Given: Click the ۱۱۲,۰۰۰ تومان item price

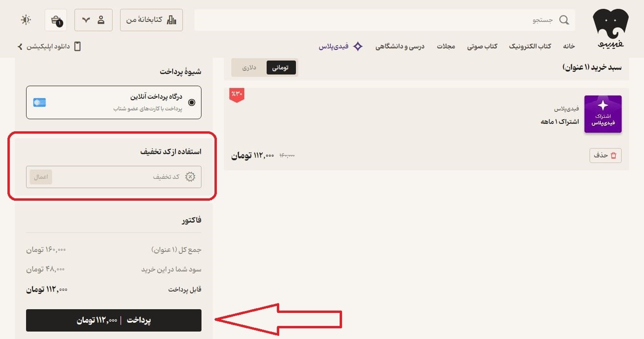Looking at the screenshot, I should click(253, 155).
